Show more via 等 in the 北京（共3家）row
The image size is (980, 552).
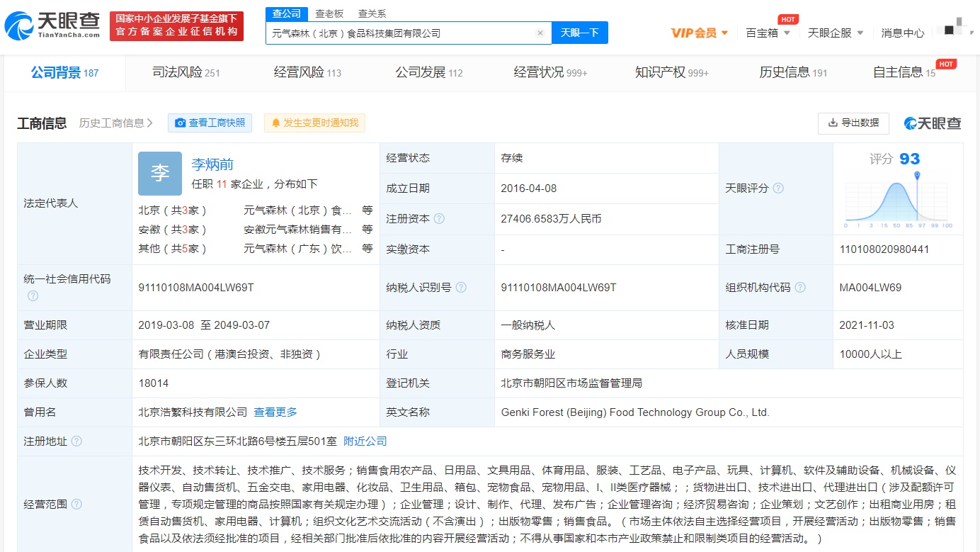(367, 210)
